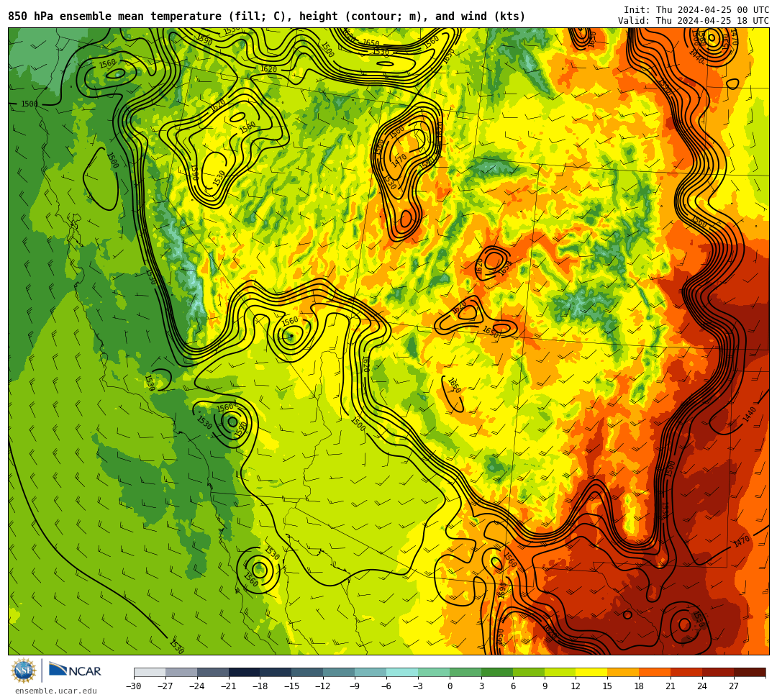
Task: Click the -9 colorbar tick label
Action: 355,686
